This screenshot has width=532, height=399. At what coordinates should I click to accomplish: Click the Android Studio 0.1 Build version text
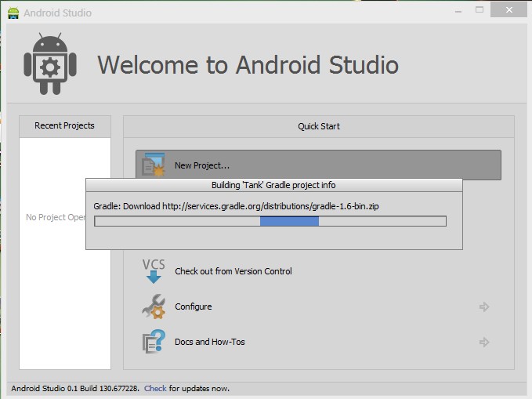(75, 389)
